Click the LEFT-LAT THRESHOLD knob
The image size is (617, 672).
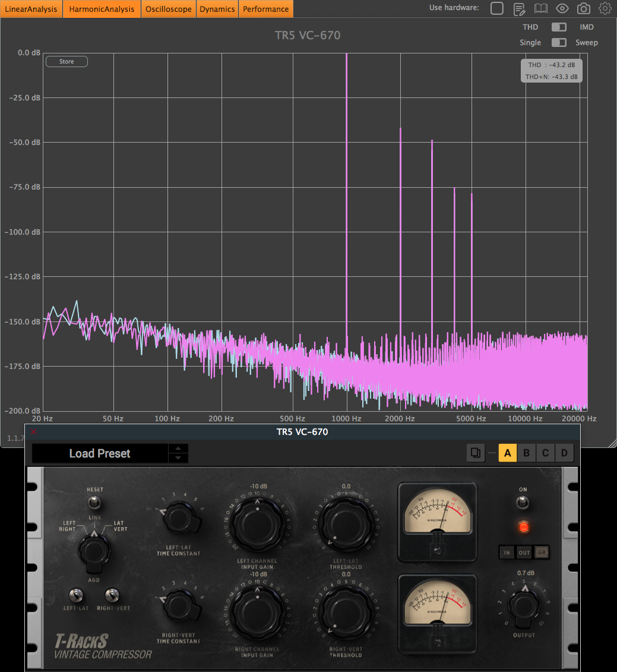[x=346, y=525]
